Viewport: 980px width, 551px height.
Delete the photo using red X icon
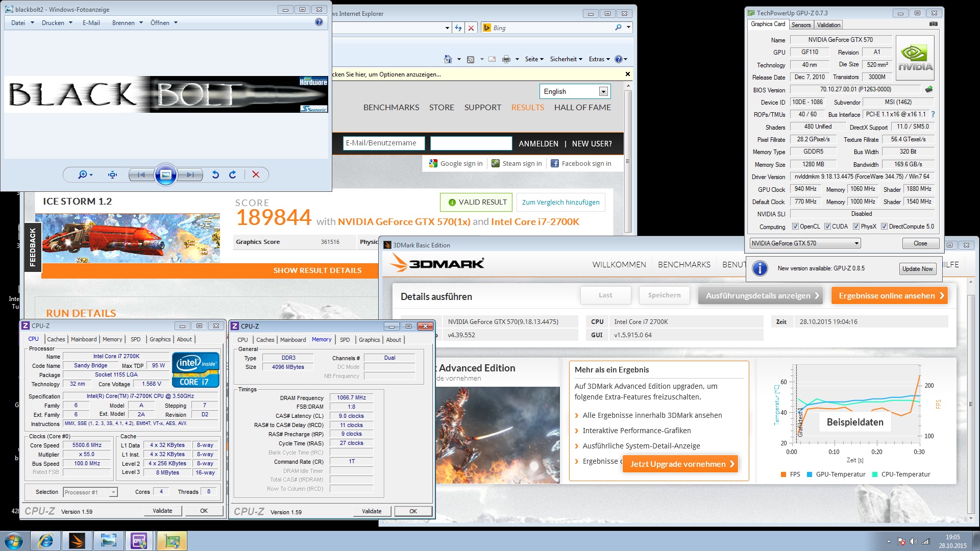(x=256, y=174)
